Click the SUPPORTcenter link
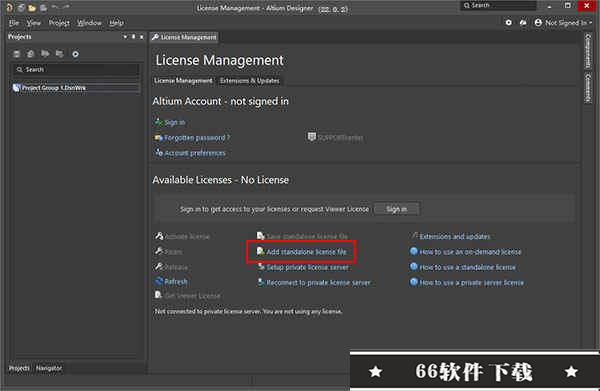 [335, 137]
